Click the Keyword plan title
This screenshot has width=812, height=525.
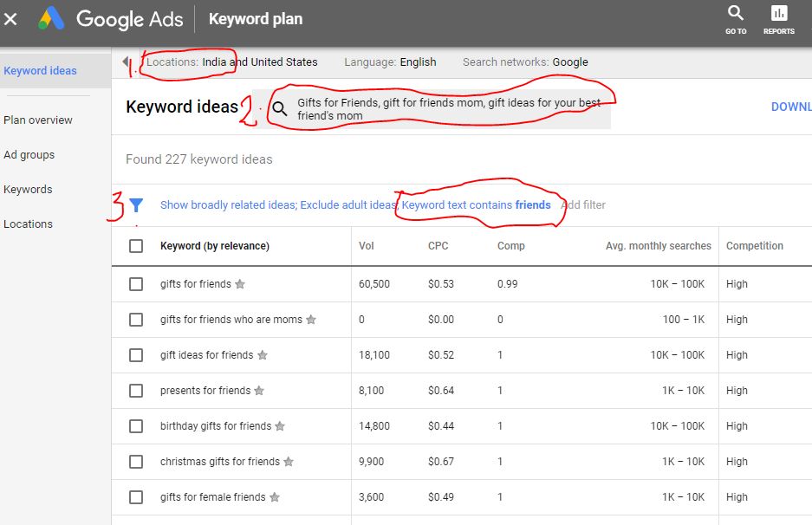(256, 19)
